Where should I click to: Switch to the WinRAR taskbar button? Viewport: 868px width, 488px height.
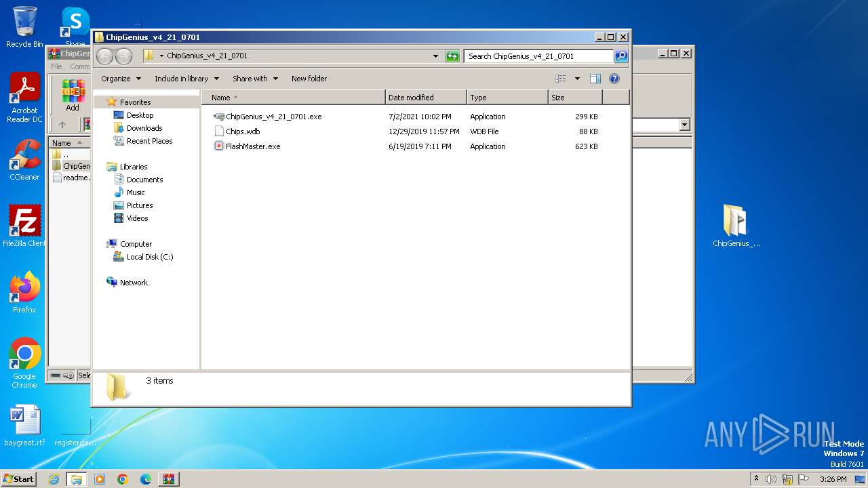coord(169,479)
